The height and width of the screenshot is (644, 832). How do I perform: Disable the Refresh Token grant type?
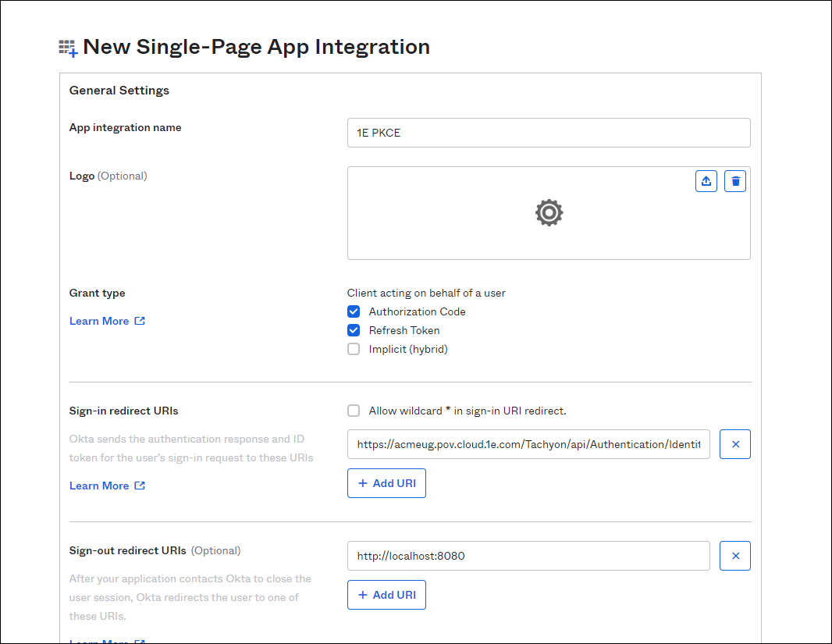coord(354,330)
